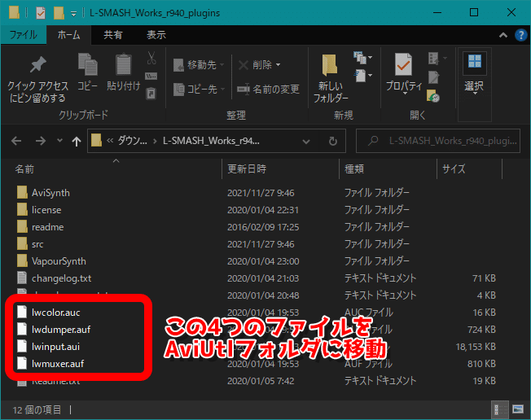Click the search box
Viewport: 531px width, 420px height.
(x=438, y=141)
